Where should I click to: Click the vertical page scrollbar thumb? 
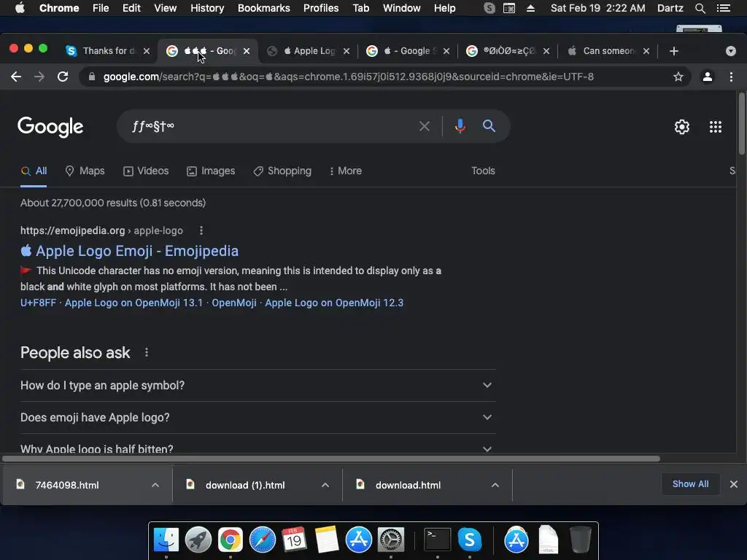point(741,124)
